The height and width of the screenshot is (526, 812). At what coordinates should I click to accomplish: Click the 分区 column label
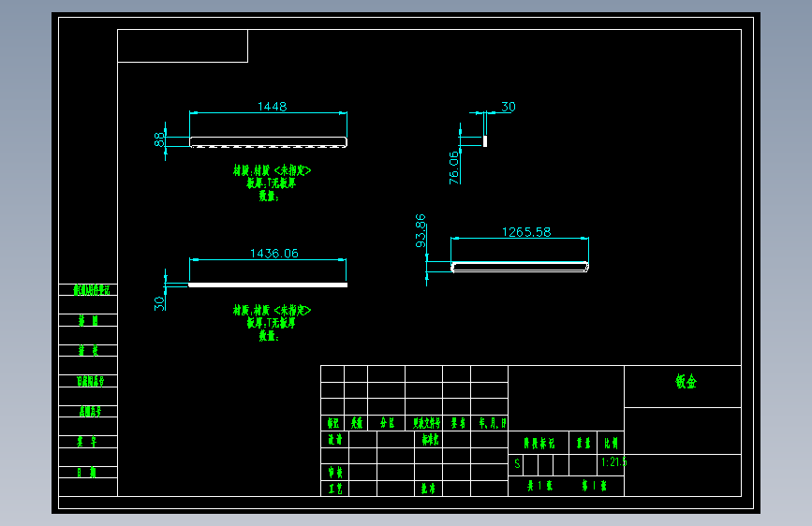tap(387, 423)
